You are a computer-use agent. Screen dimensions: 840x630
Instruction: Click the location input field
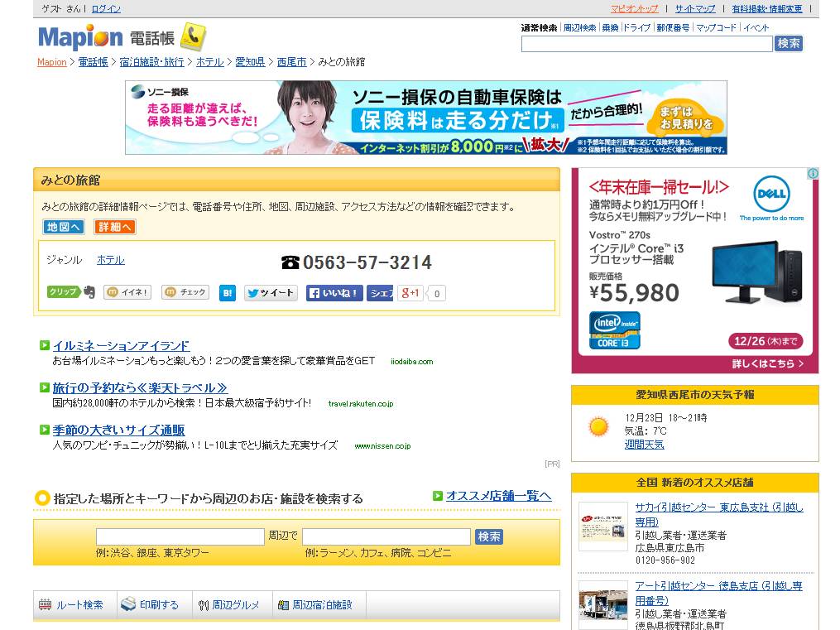click(x=180, y=536)
